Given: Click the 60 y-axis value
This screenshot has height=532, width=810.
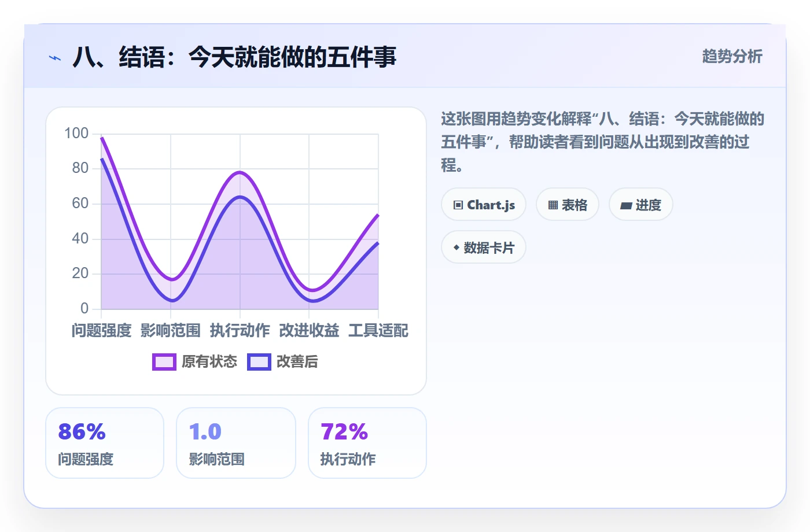Looking at the screenshot, I should pos(80,204).
